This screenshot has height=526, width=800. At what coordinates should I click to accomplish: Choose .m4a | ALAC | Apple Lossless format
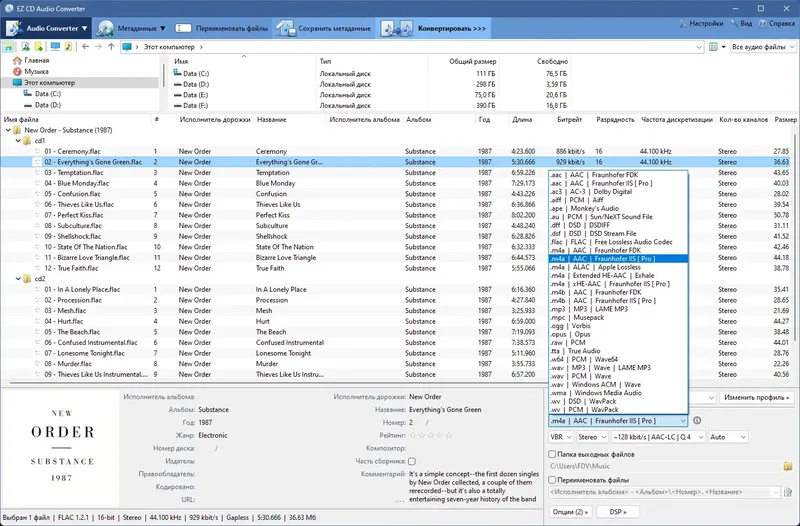(x=618, y=267)
